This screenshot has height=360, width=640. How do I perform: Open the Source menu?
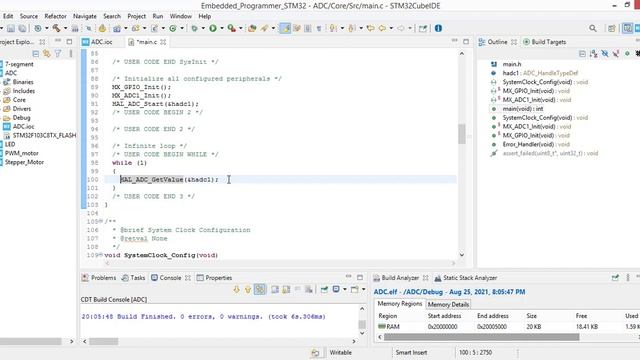(x=29, y=16)
